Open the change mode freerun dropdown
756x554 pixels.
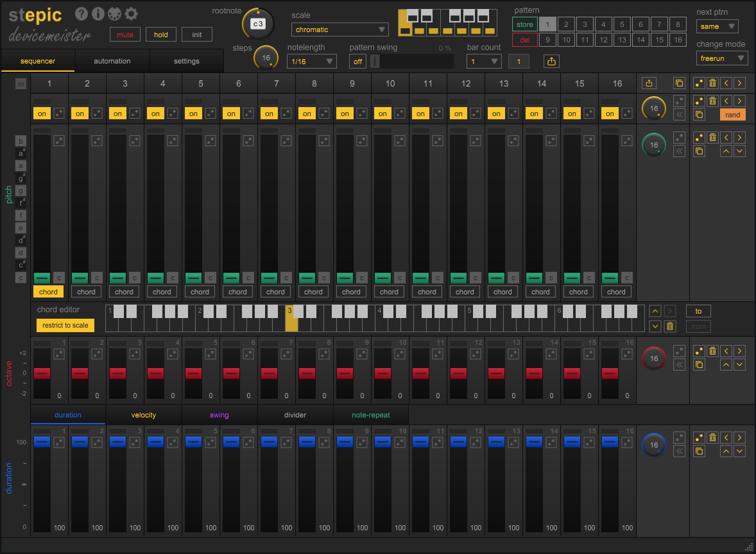click(722, 58)
